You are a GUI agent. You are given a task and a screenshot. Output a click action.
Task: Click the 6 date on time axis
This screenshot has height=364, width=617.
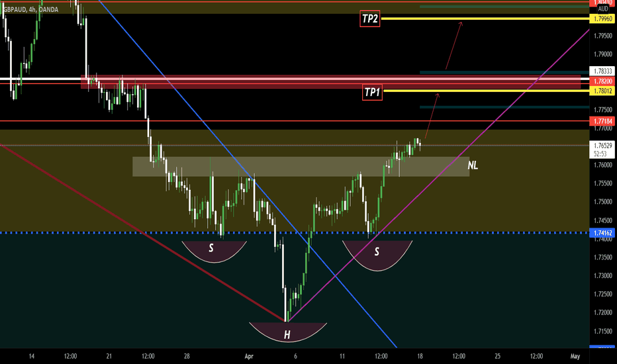pos(295,357)
